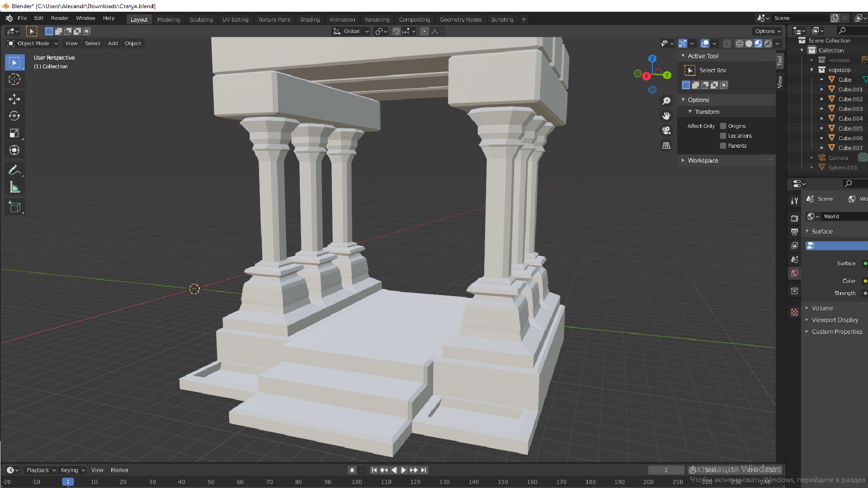This screenshot has width=868, height=488.
Task: Add a new workspace with plus button
Action: (524, 19)
